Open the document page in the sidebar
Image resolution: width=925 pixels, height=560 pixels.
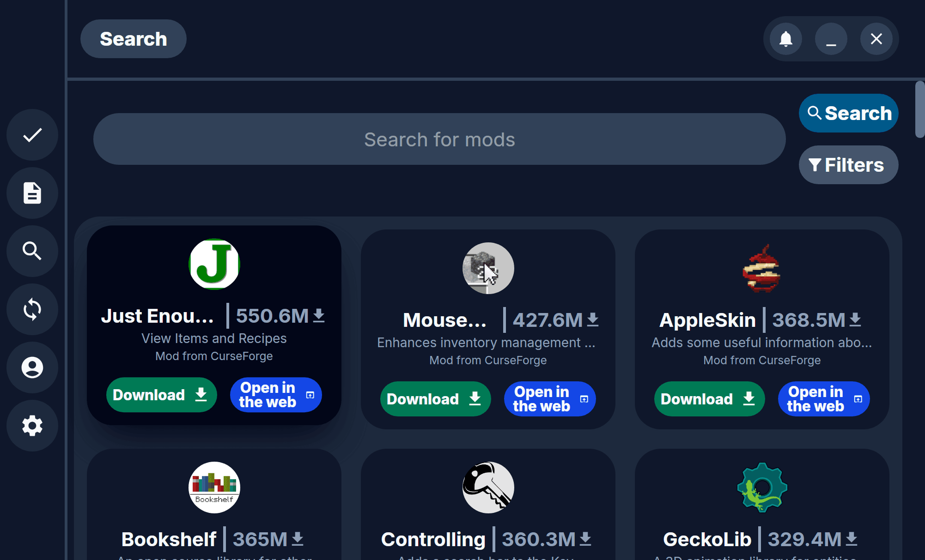[x=32, y=193]
